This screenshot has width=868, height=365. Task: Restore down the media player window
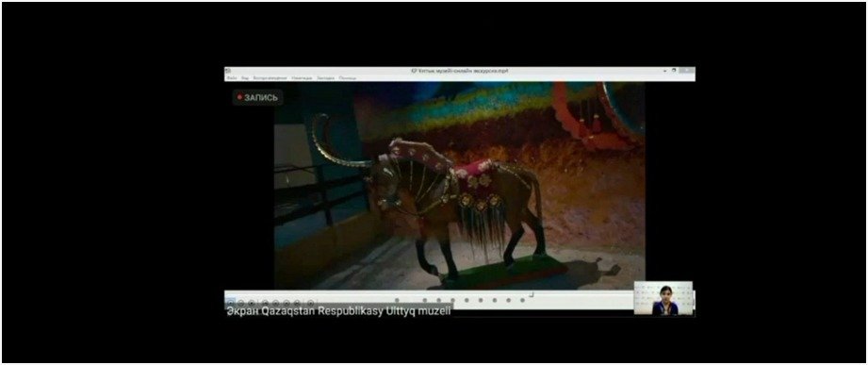674,71
